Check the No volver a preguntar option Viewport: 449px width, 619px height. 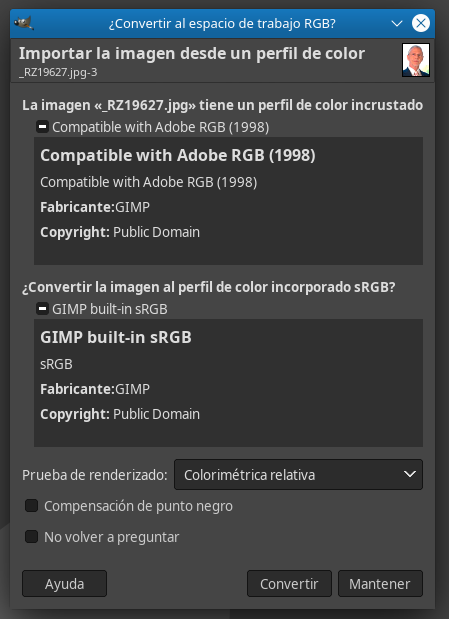tap(32, 536)
